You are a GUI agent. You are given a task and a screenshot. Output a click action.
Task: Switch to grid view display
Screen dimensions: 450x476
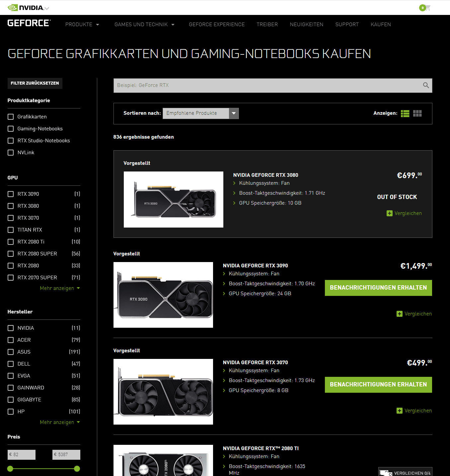click(417, 113)
